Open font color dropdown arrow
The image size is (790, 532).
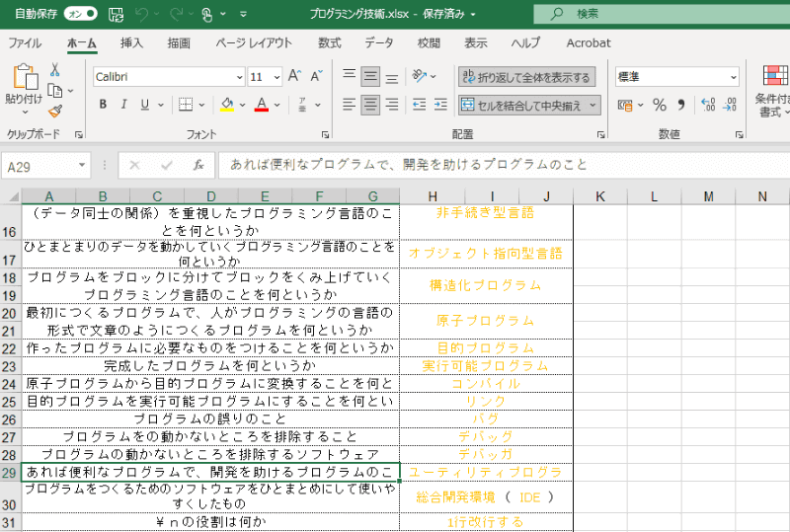click(277, 105)
